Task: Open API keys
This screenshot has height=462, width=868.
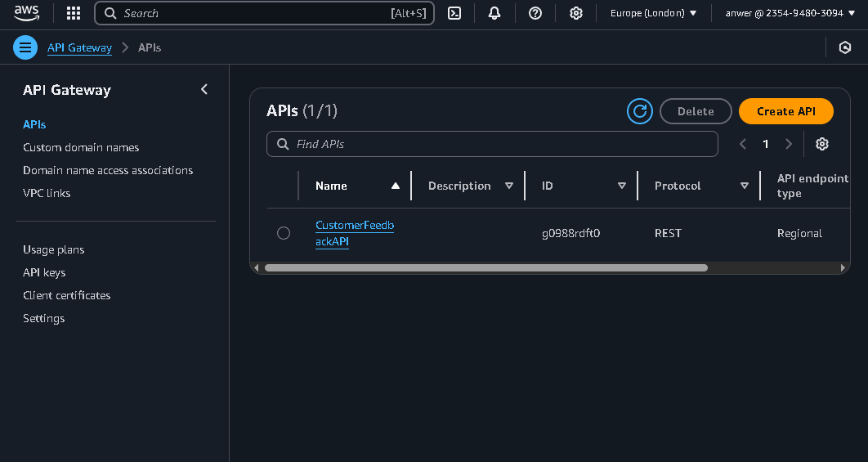Action: tap(44, 272)
